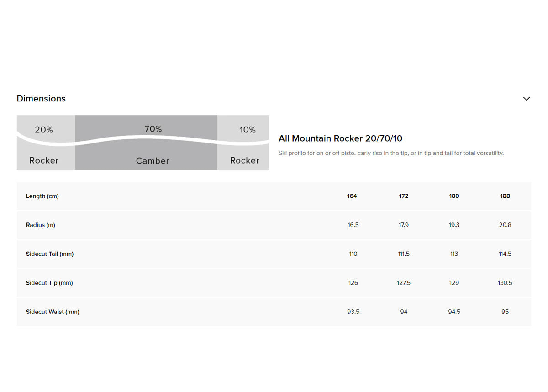Click the Sidecut Tail (mm) row label

(x=50, y=254)
